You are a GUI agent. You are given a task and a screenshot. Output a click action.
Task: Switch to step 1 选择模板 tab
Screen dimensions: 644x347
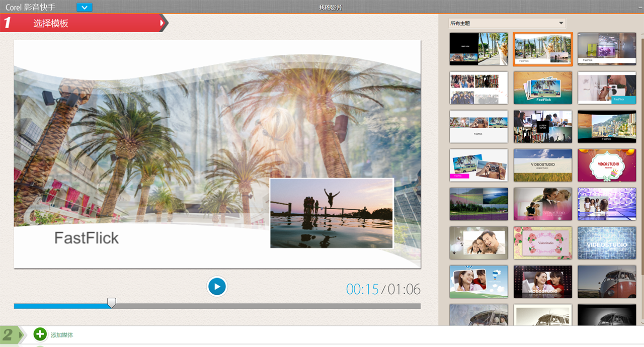[84, 23]
